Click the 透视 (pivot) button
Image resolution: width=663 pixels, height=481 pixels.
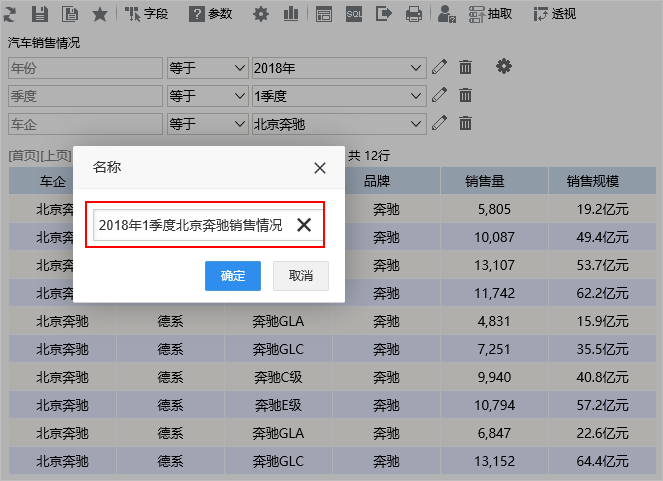pos(555,14)
